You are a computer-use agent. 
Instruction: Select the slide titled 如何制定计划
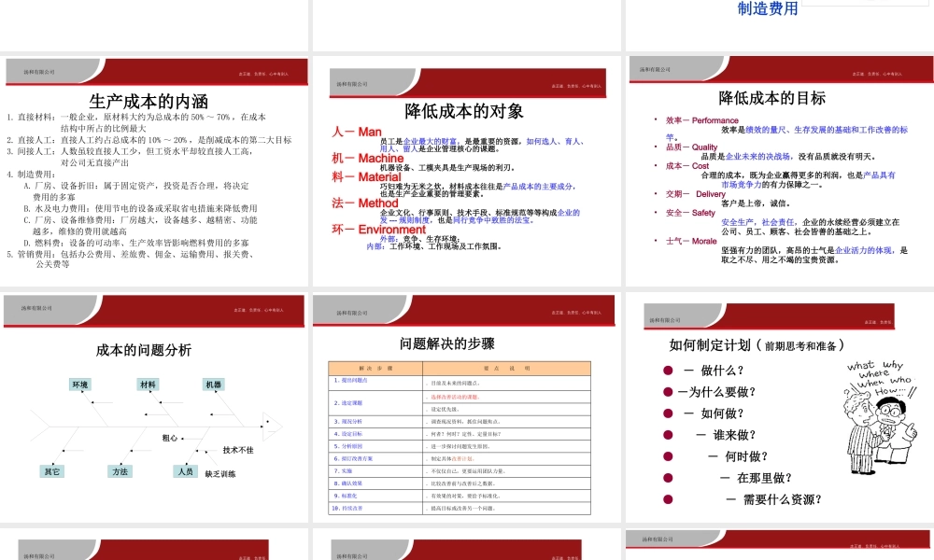pyautogui.click(x=780, y=407)
